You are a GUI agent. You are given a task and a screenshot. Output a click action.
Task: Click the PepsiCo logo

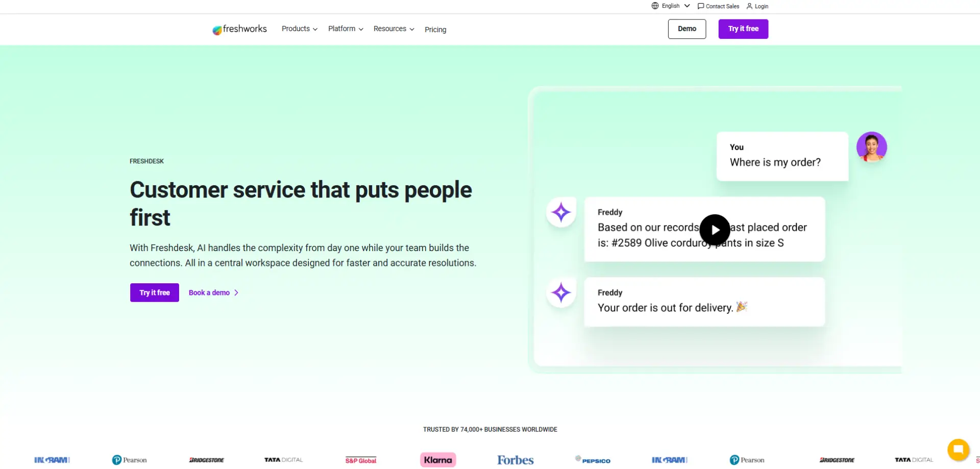tap(593, 460)
